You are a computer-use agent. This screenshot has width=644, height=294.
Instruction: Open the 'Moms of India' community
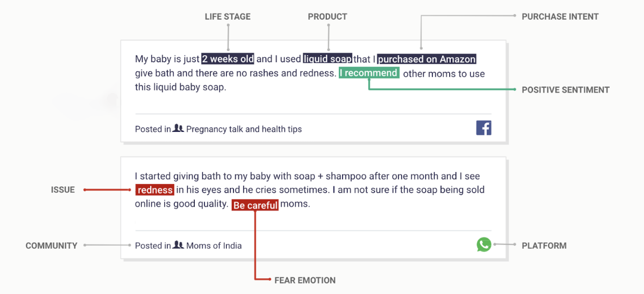[x=214, y=246]
